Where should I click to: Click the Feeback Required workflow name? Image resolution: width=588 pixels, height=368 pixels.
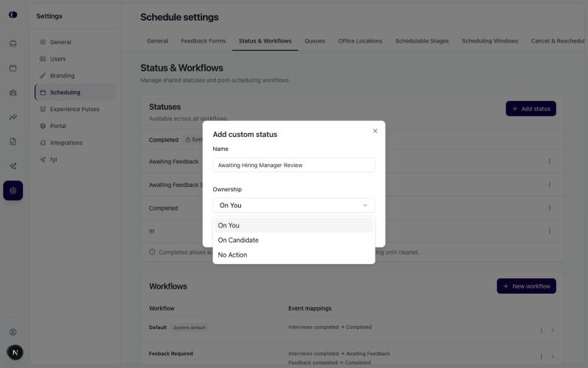click(171, 354)
